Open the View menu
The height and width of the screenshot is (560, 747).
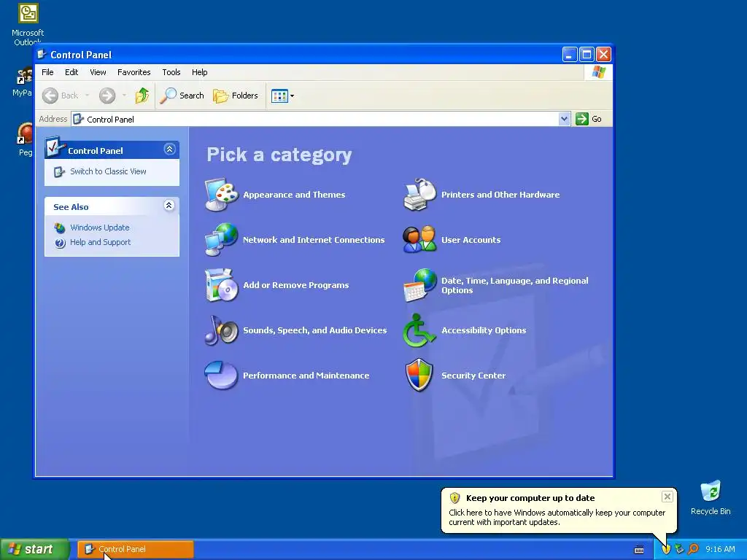(98, 72)
